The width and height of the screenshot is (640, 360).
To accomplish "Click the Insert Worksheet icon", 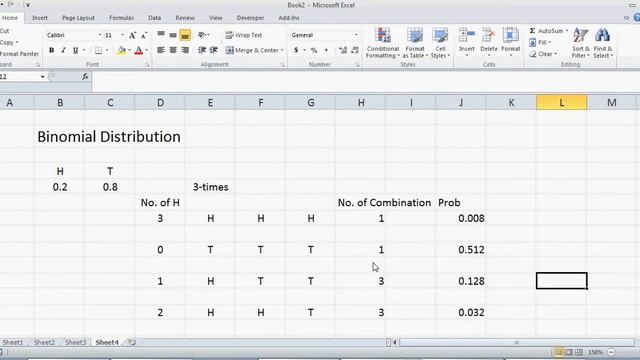I will (131, 342).
